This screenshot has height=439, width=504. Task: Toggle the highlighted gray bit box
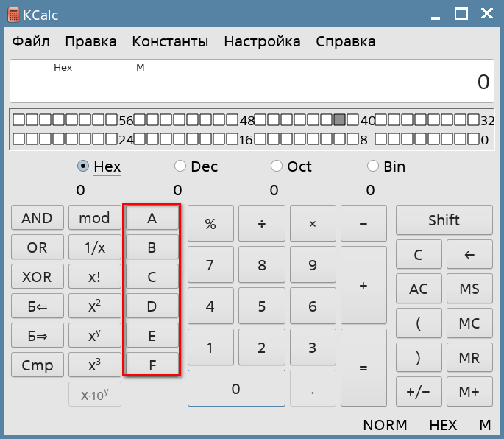(339, 120)
